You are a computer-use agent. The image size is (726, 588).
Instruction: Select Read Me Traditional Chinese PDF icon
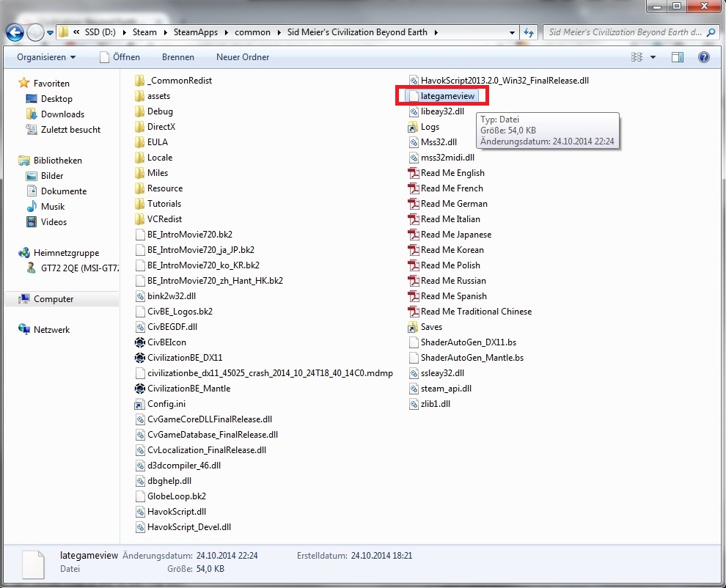pyautogui.click(x=413, y=312)
